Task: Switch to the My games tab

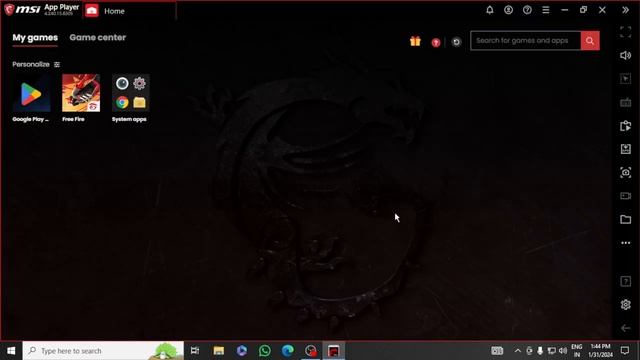Action: coord(35,38)
